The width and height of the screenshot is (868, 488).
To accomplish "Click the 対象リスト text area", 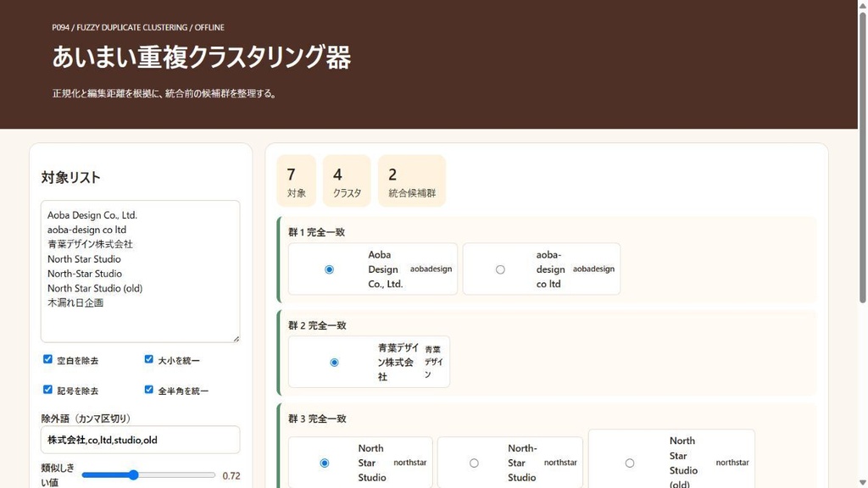I will click(140, 271).
